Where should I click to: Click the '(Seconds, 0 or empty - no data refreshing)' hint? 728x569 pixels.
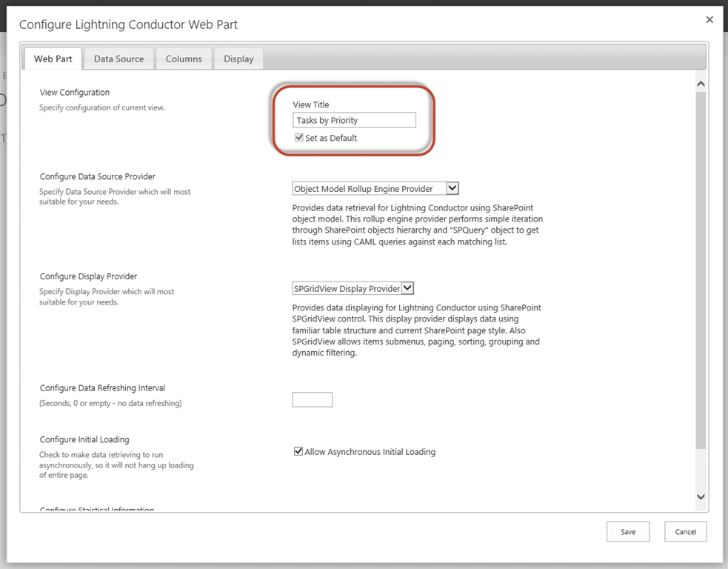(x=110, y=403)
